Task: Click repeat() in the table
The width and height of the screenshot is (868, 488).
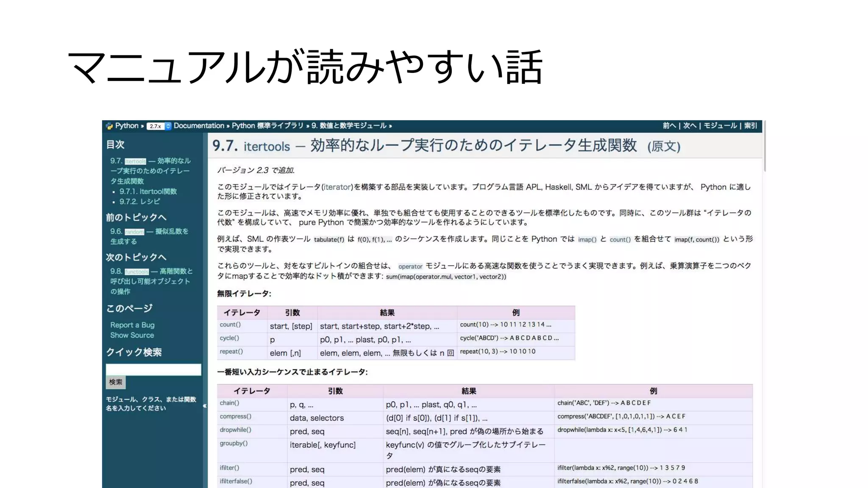Action: pyautogui.click(x=231, y=352)
